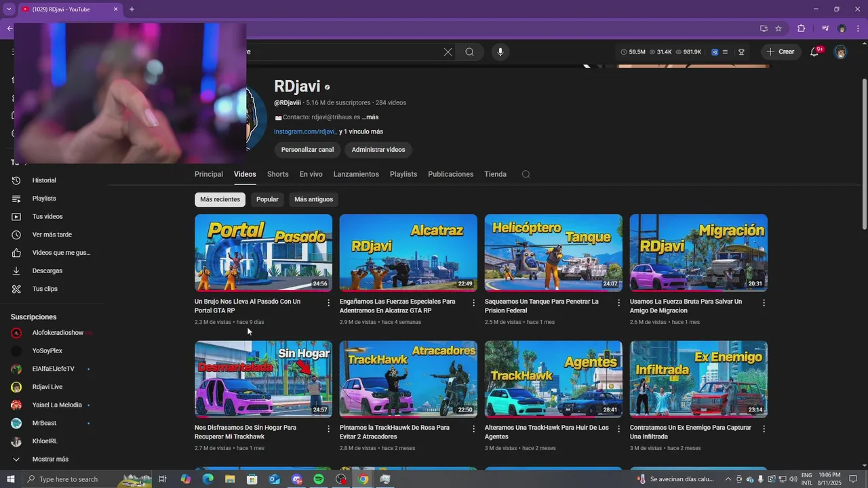Click the trophy icon in the stats bar
The height and width of the screenshot is (488, 868).
[x=741, y=52]
